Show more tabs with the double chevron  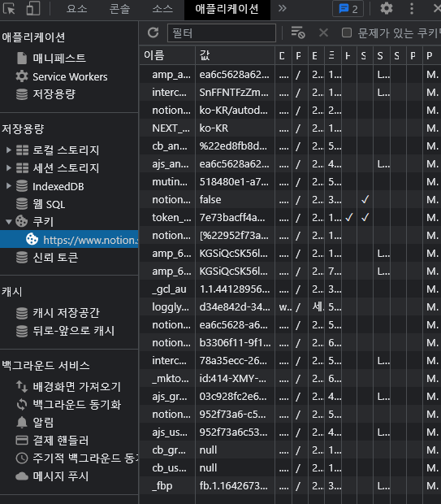282,8
